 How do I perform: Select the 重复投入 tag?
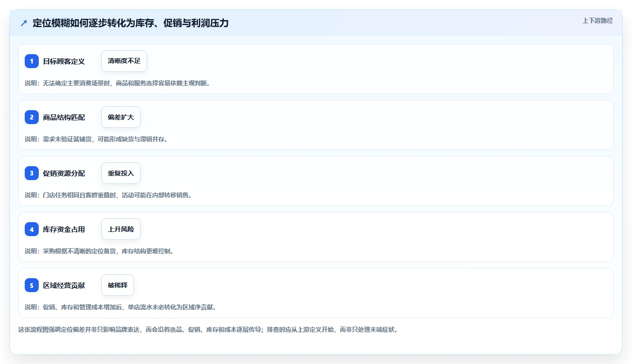[x=121, y=173]
